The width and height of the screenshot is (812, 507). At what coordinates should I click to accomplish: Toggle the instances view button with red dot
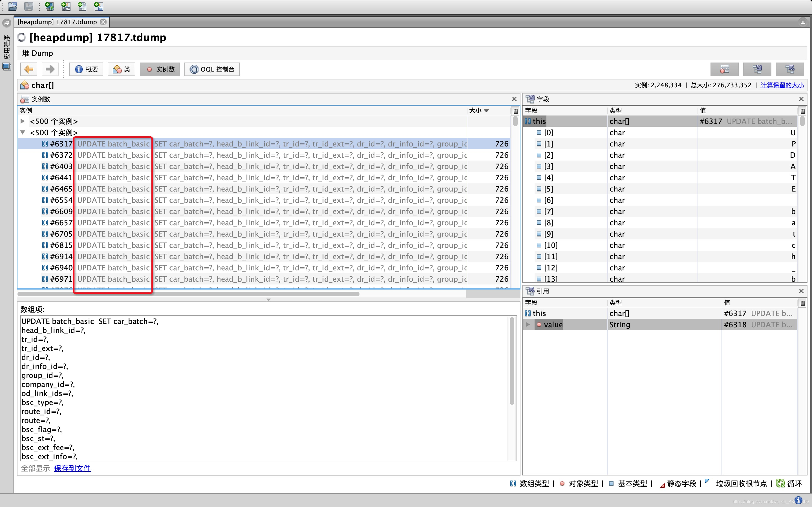(724, 69)
